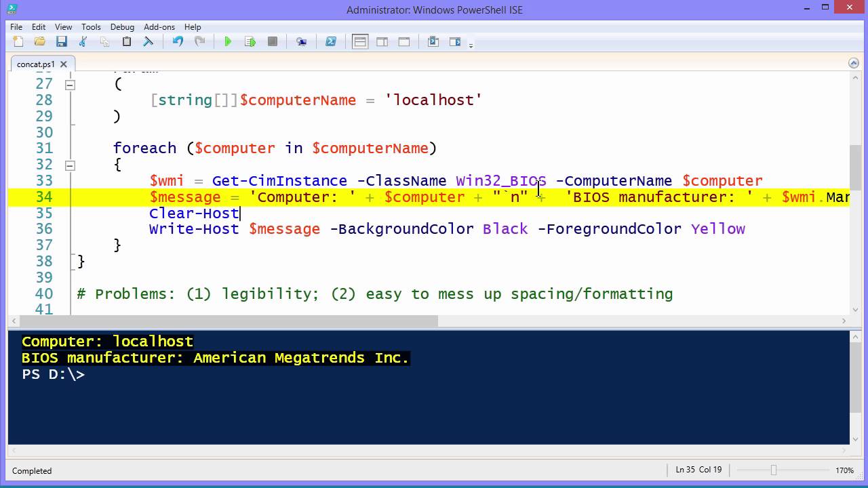Open the Edit menu
The width and height of the screenshot is (868, 488).
click(39, 27)
